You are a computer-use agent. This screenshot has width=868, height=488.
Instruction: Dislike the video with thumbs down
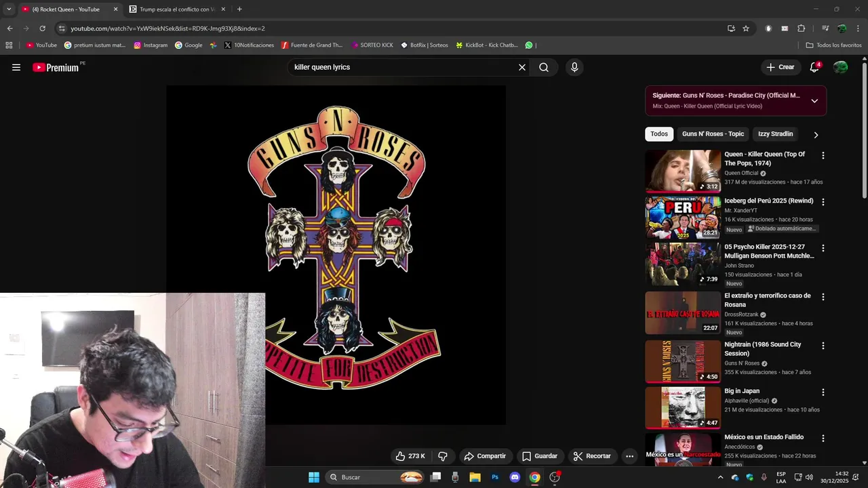click(x=443, y=456)
